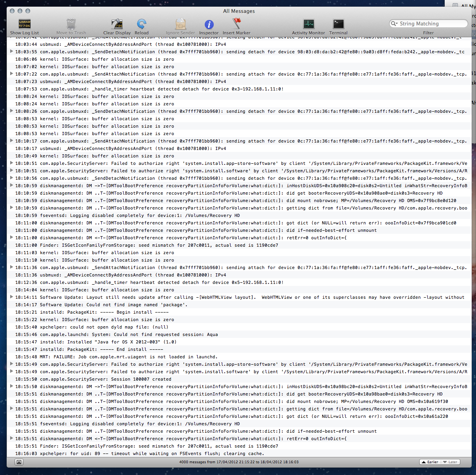Select 18:11:00 Finder ISGetIconFamilyFromStorage row

[239, 245]
